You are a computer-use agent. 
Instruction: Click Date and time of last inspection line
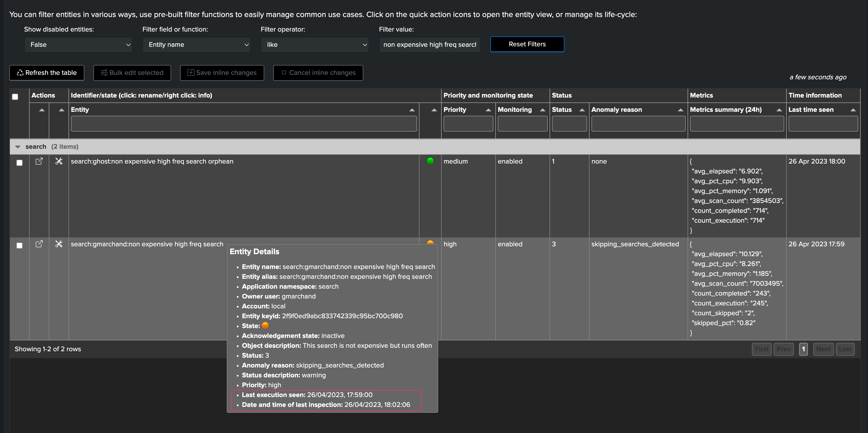pyautogui.click(x=326, y=405)
